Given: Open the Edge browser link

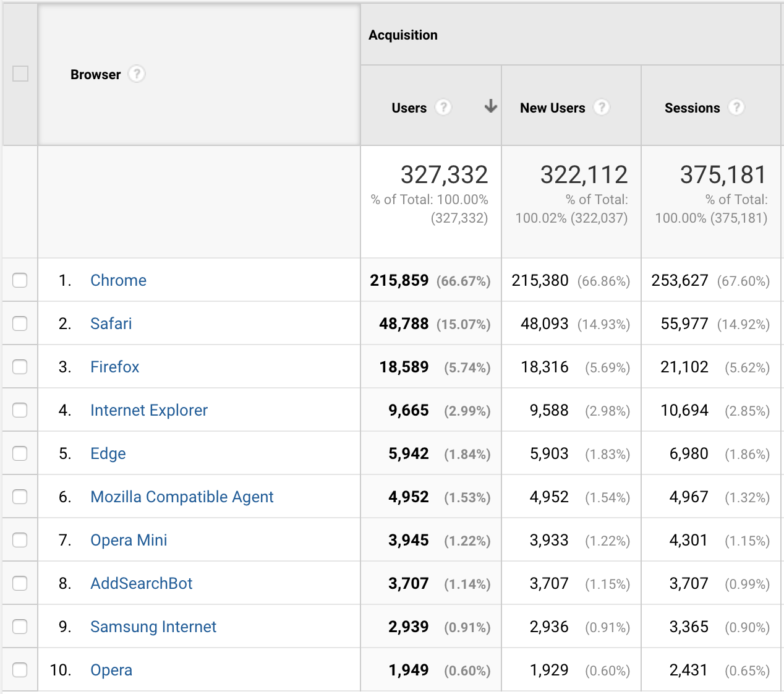Looking at the screenshot, I should pyautogui.click(x=108, y=453).
